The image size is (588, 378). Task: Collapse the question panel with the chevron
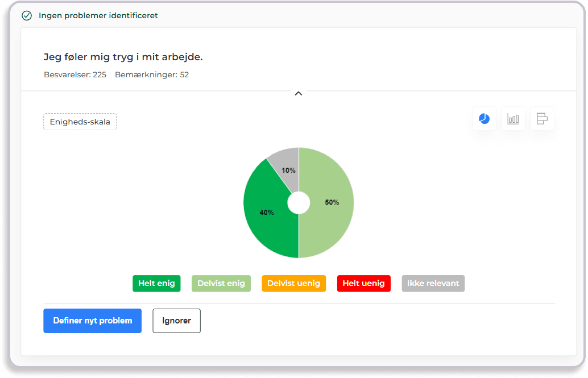point(298,94)
